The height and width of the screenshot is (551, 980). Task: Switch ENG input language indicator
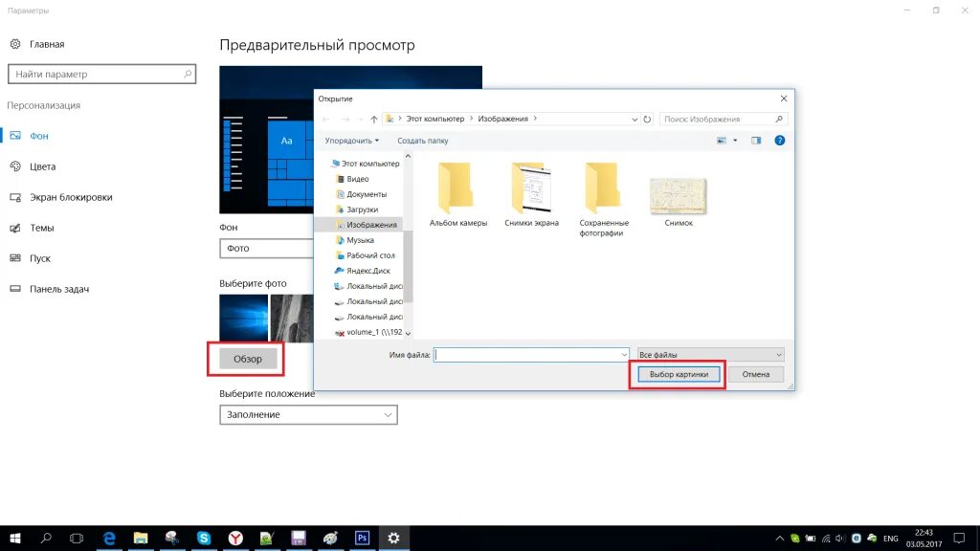pos(891,539)
